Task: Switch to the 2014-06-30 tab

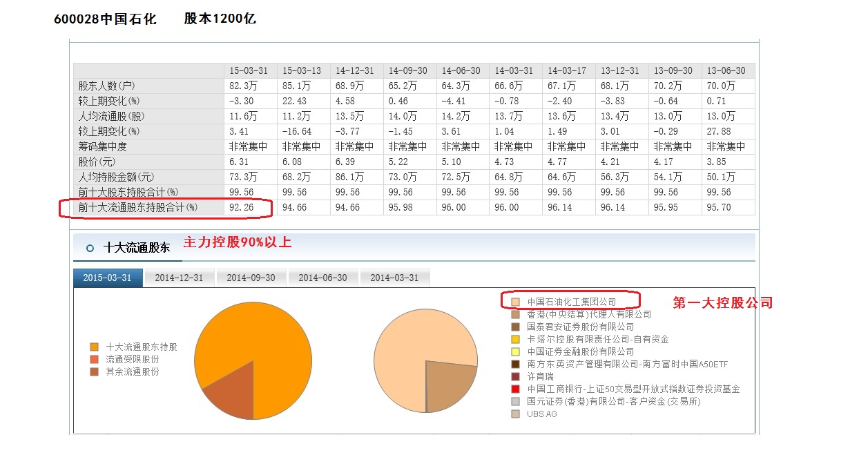Action: point(323,278)
